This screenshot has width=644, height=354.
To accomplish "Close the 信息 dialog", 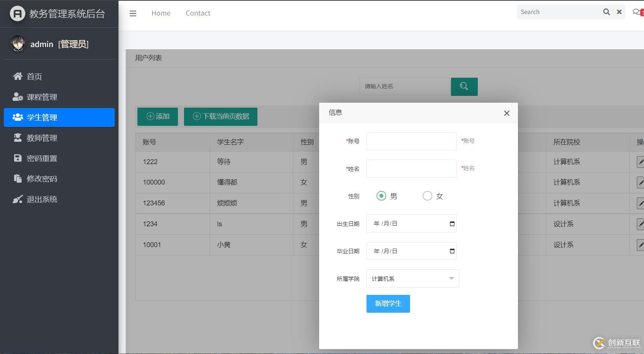I will pos(507,113).
